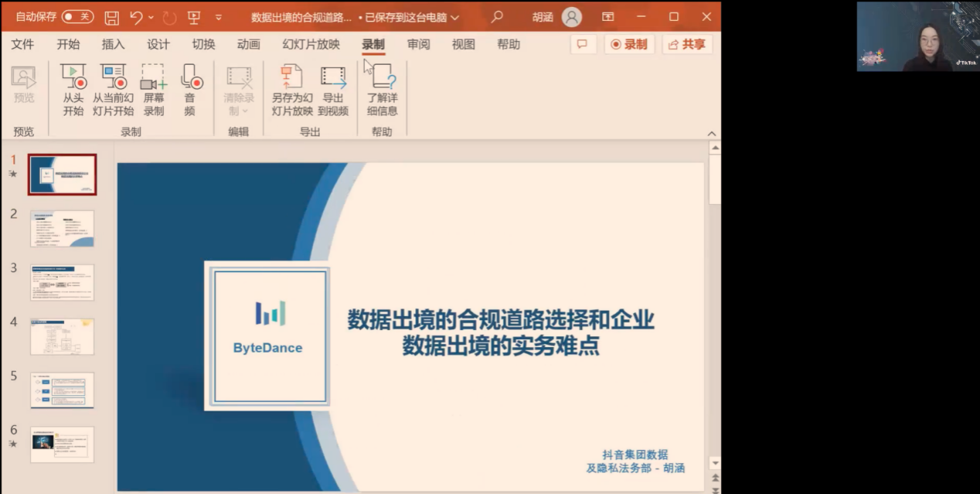Click the vertical scrollbar down arrow

(715, 462)
